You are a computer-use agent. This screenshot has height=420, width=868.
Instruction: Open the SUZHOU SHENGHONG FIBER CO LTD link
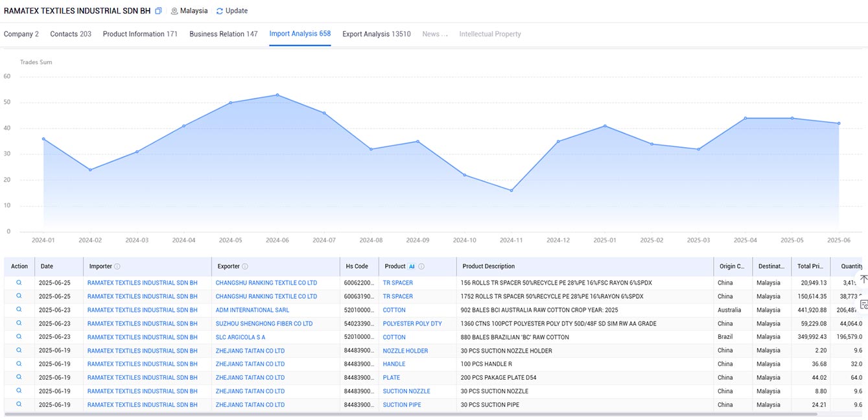264,323
